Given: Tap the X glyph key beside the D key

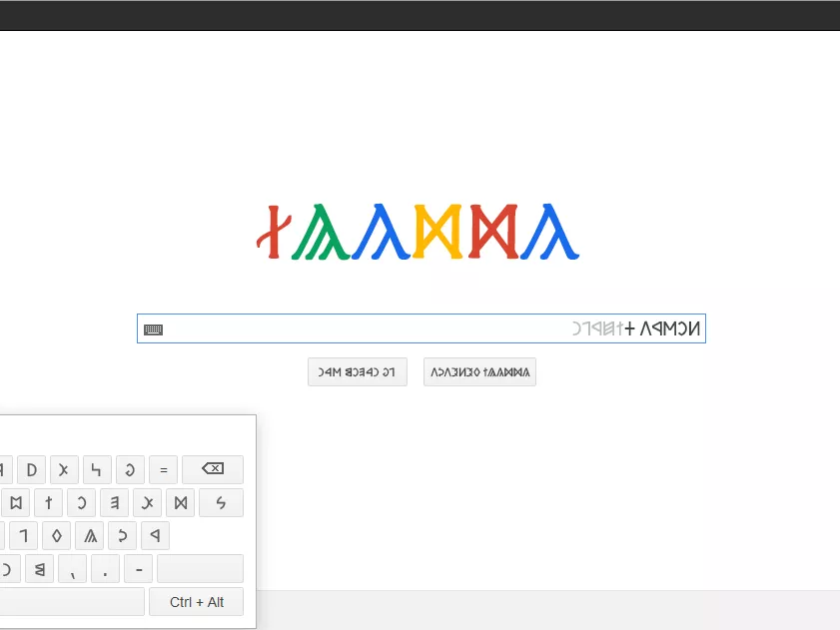Looking at the screenshot, I should [64, 469].
